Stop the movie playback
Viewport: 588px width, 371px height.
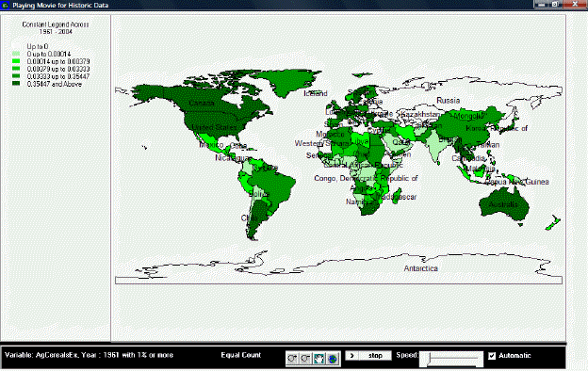pos(375,355)
